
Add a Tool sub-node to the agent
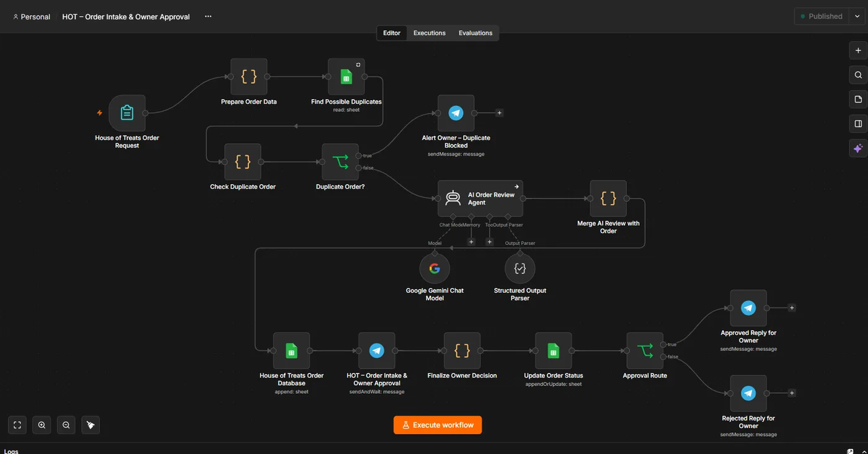(x=489, y=242)
